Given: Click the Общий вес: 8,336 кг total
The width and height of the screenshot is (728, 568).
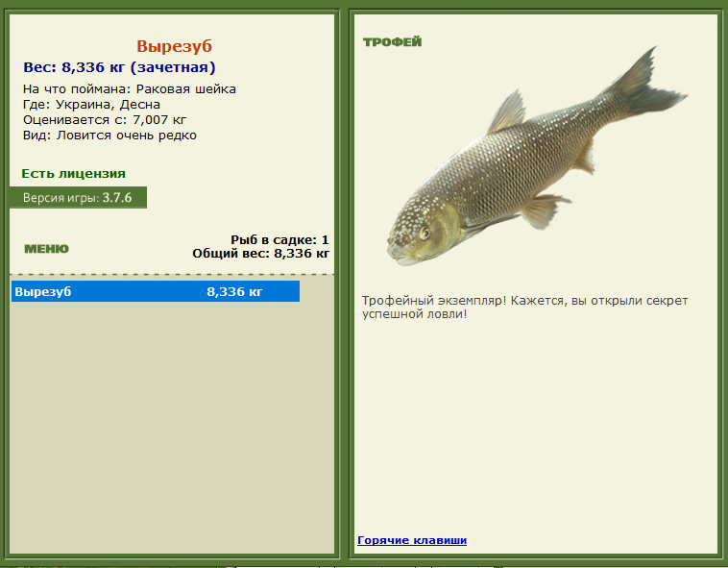Looking at the screenshot, I should point(260,254).
